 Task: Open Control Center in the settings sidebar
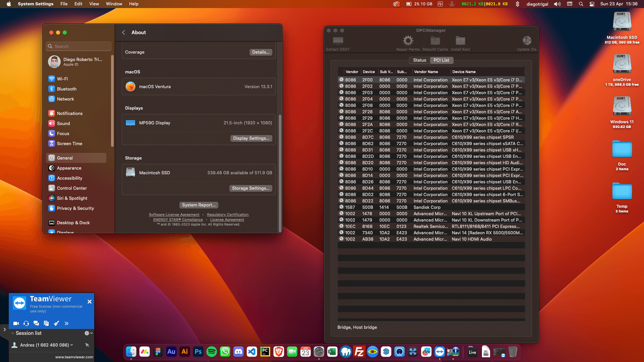click(x=76, y=188)
